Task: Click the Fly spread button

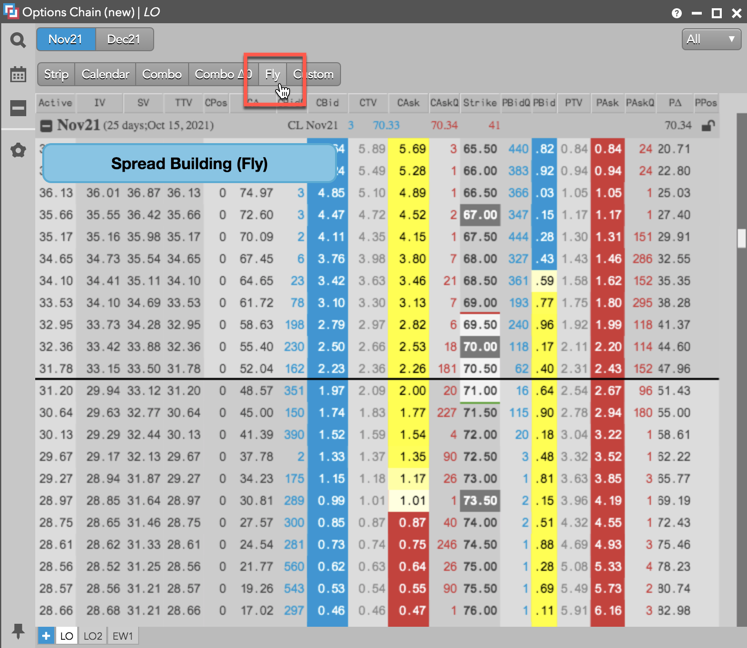Action: pos(273,74)
